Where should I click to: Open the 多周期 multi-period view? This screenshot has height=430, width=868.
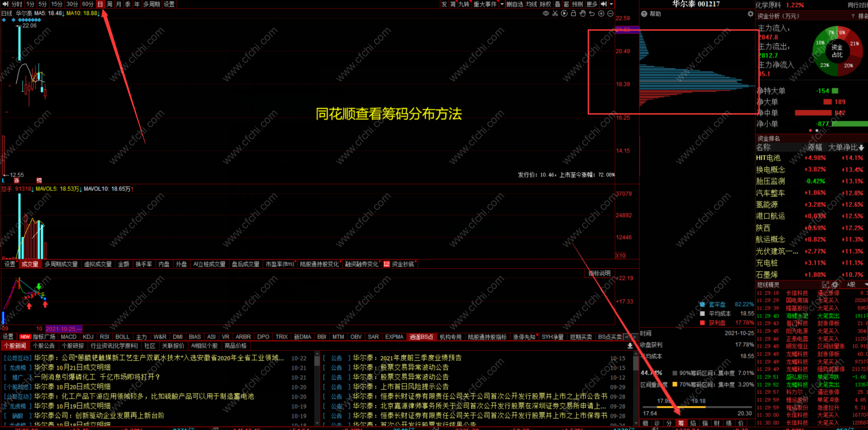pos(151,4)
